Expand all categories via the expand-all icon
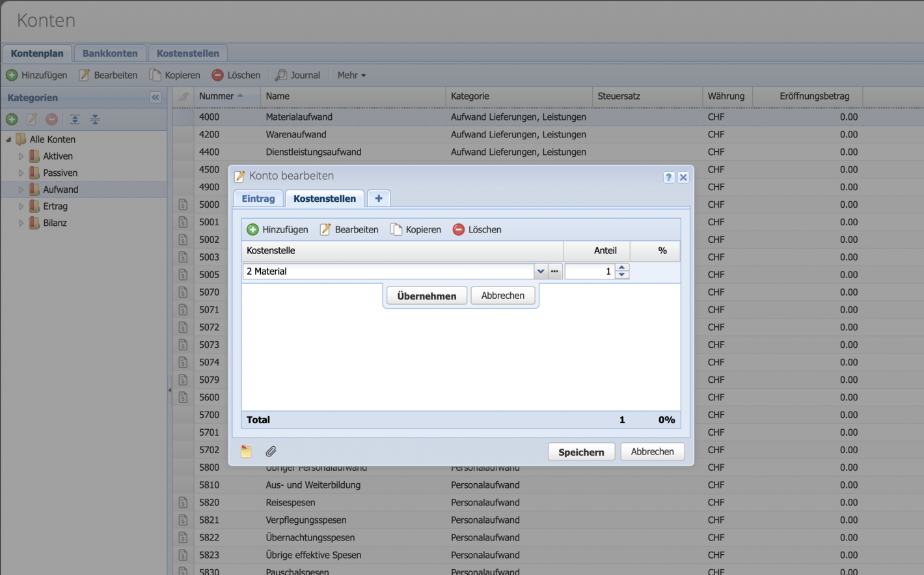 (x=74, y=119)
